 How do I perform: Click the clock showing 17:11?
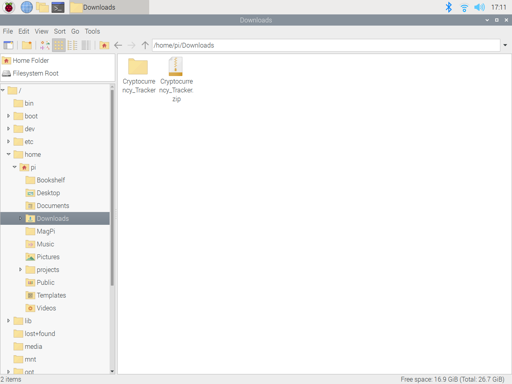pyautogui.click(x=499, y=7)
